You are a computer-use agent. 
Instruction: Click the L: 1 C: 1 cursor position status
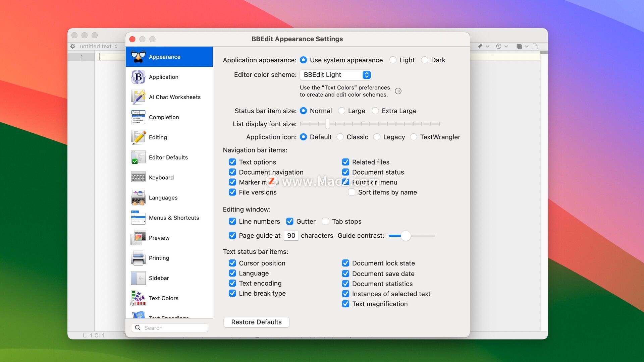[x=94, y=335]
